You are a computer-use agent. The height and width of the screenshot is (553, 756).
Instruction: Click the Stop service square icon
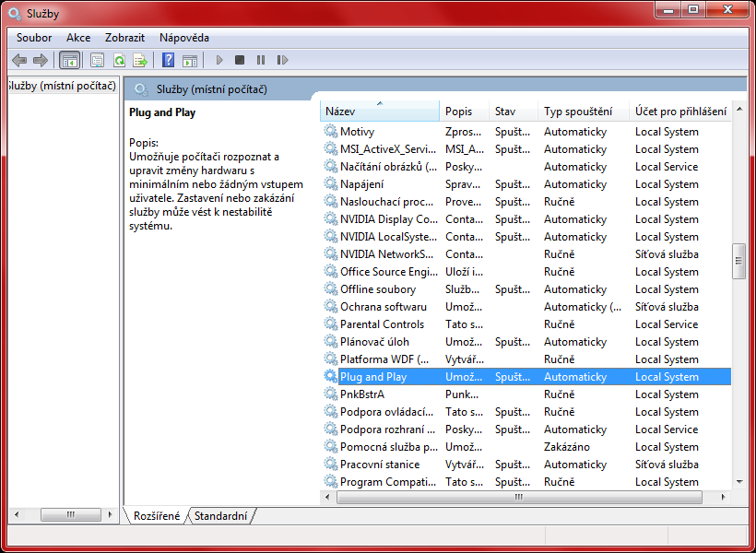[240, 60]
